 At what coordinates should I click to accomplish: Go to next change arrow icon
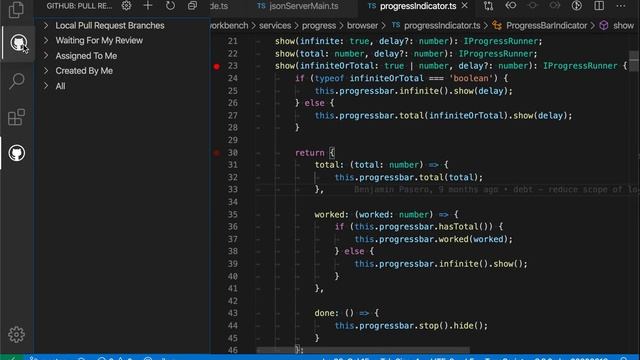554,6
